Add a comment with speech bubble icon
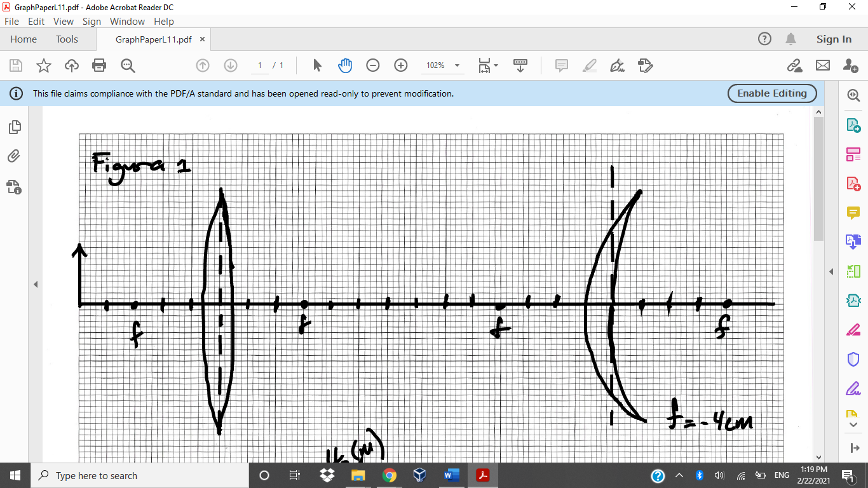This screenshot has height=488, width=868. [562, 65]
